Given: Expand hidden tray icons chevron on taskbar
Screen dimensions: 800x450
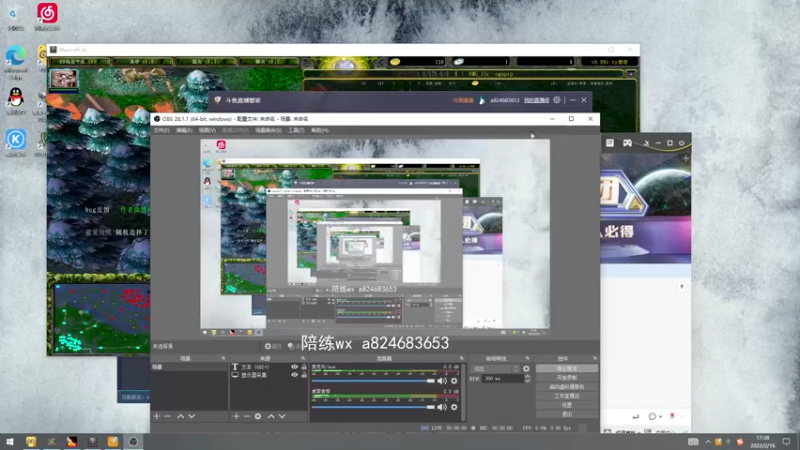Looking at the screenshot, I should pos(708,442).
